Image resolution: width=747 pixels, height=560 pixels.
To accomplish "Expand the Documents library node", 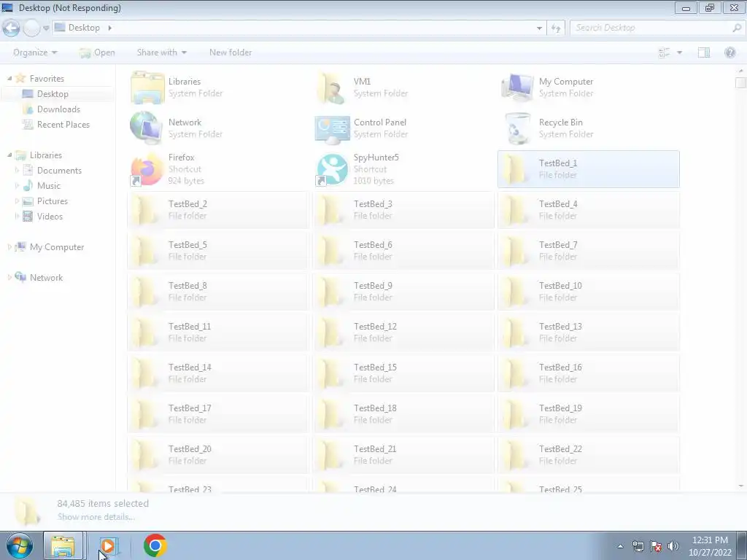I will click(18, 170).
